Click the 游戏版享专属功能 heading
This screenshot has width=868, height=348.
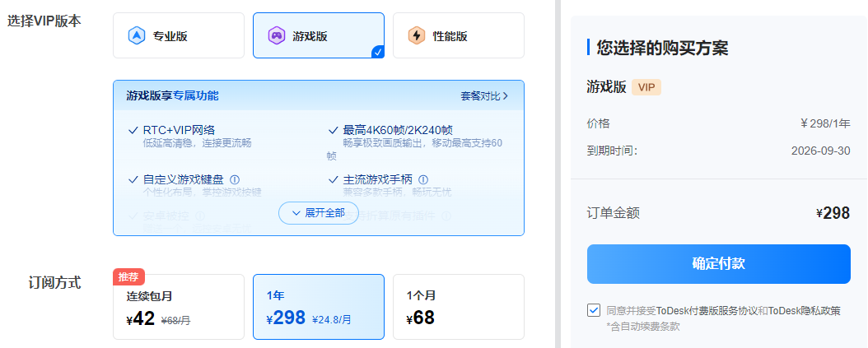point(172,96)
